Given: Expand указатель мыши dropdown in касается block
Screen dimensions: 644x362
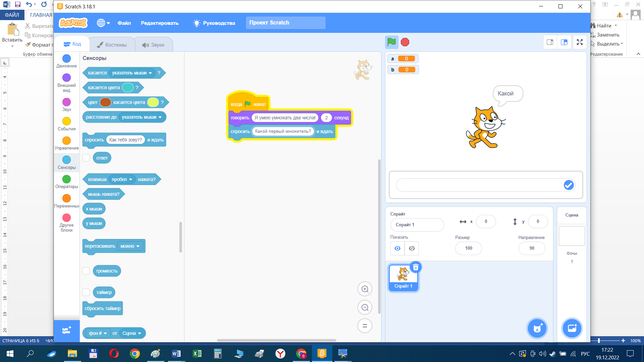Looking at the screenshot, I should [x=132, y=73].
